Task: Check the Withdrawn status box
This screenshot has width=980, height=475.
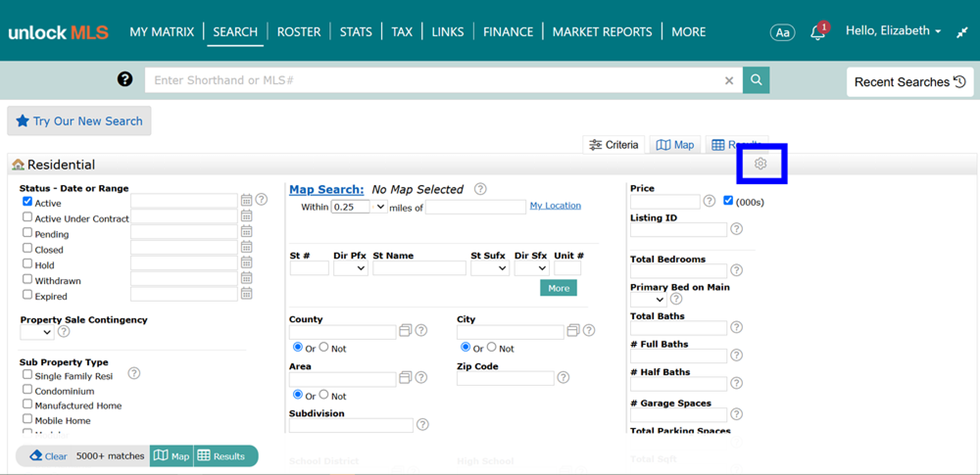Action: pos(27,279)
